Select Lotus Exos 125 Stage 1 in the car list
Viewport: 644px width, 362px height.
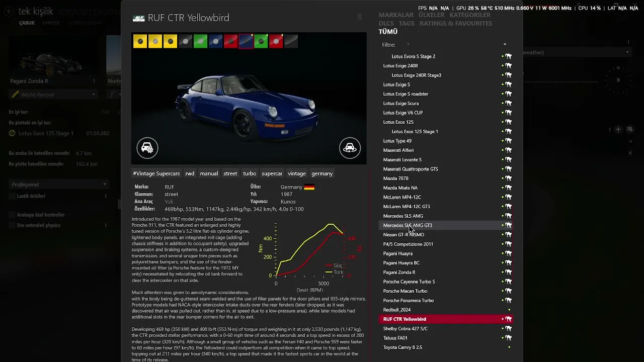[x=445, y=132]
